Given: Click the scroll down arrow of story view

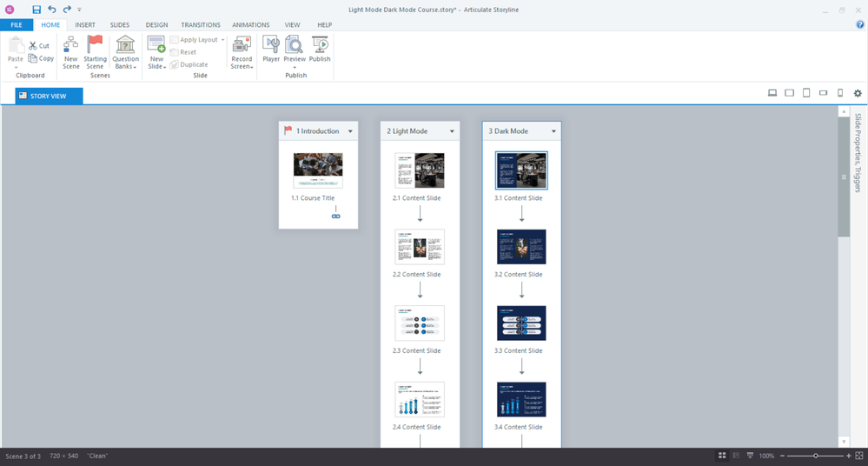Looking at the screenshot, I should click(x=844, y=442).
